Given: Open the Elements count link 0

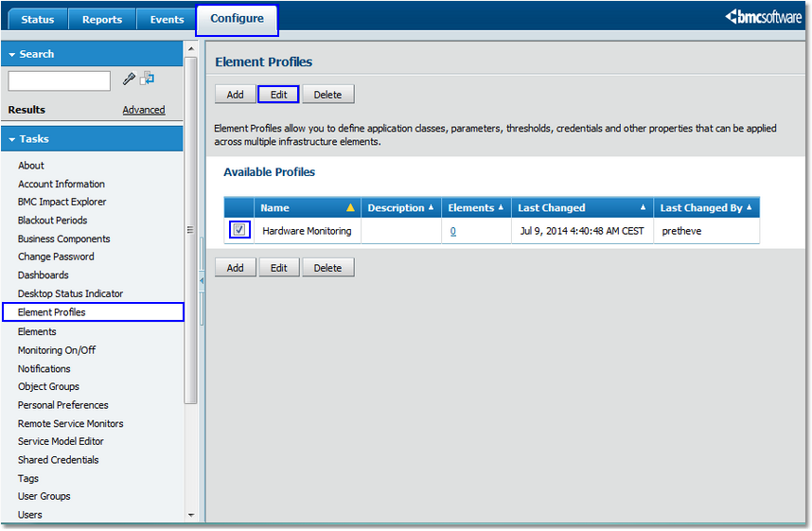Looking at the screenshot, I should (x=453, y=231).
